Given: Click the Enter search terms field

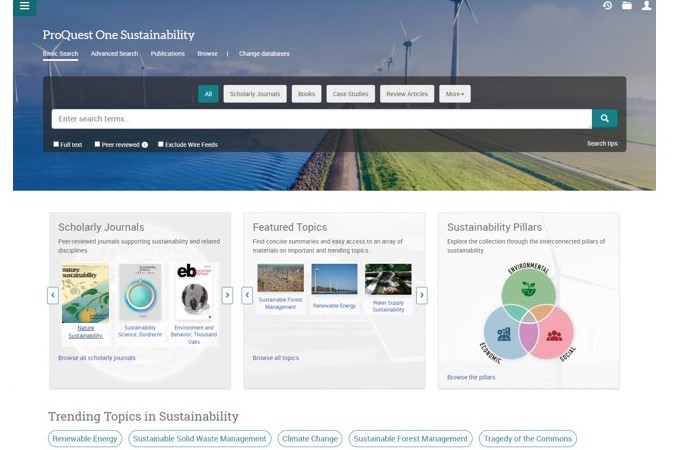Looking at the screenshot, I should click(320, 119).
